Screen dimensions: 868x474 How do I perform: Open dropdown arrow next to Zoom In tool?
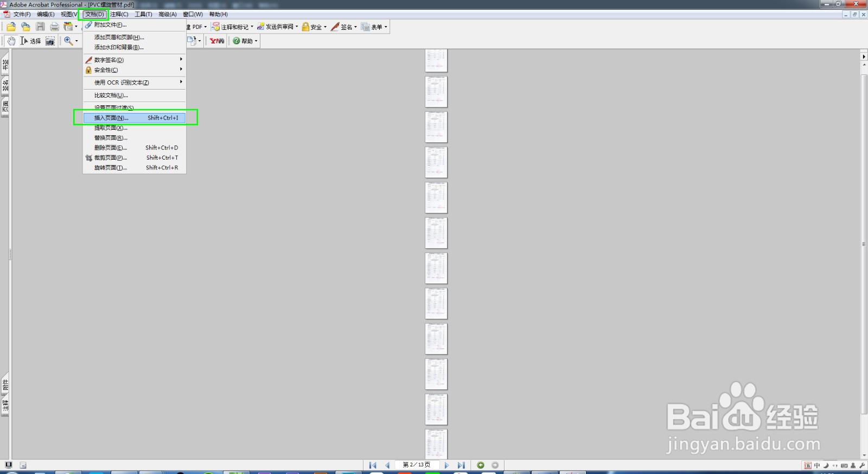coord(76,41)
